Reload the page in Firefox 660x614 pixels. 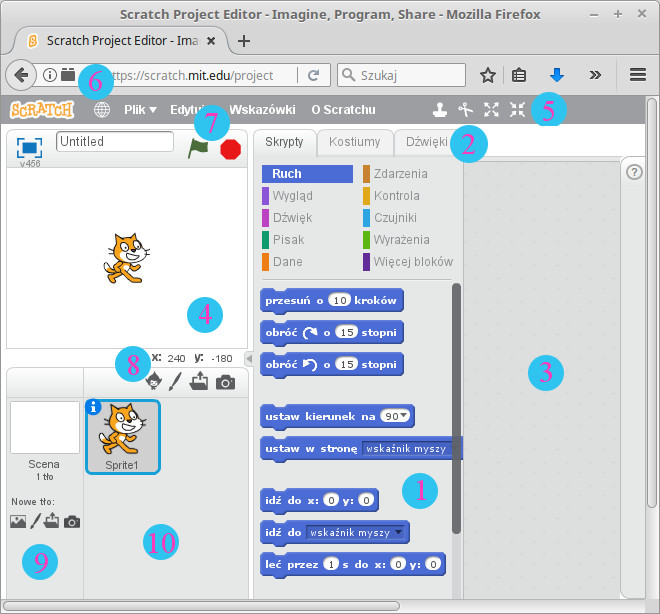[x=313, y=75]
